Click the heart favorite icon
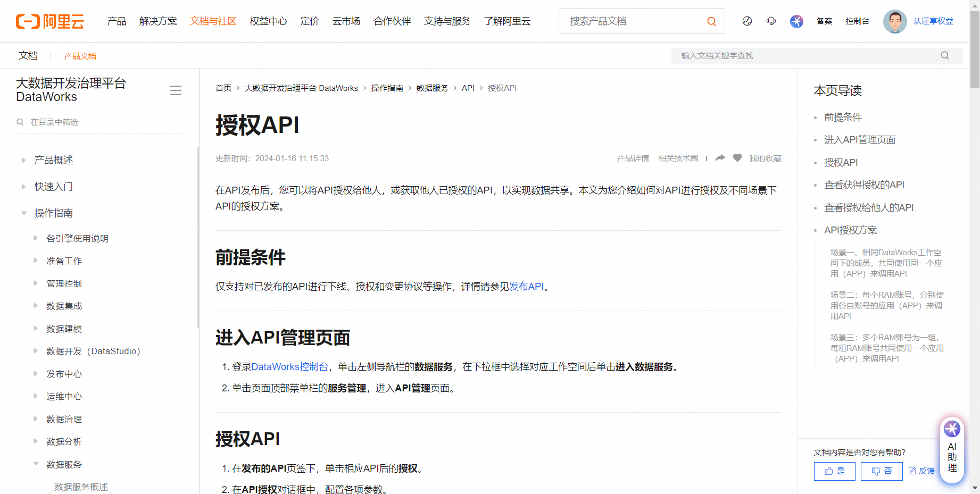The image size is (980, 494). click(x=737, y=157)
